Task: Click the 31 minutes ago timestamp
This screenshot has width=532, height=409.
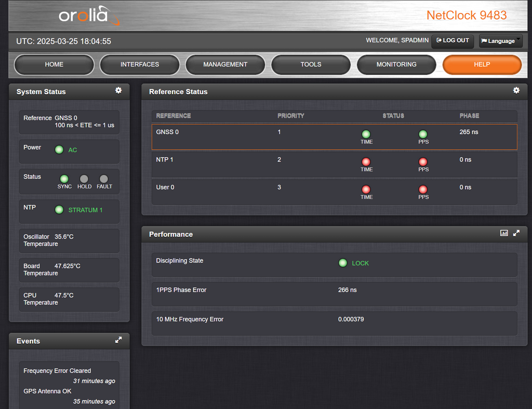Action: coord(94,381)
